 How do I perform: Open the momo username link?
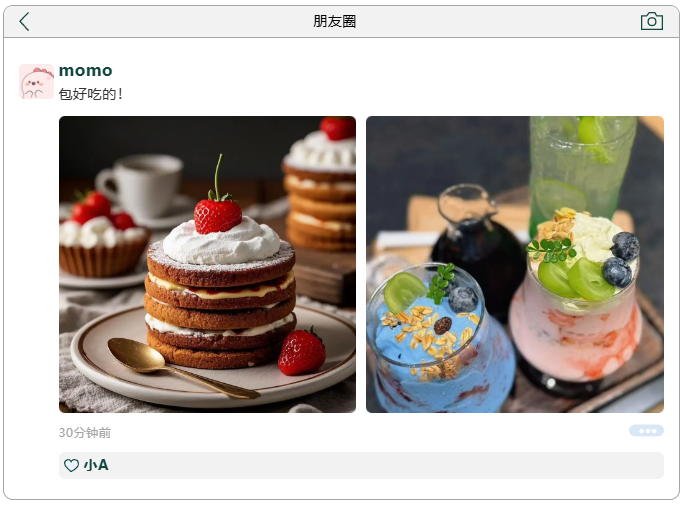tap(86, 70)
